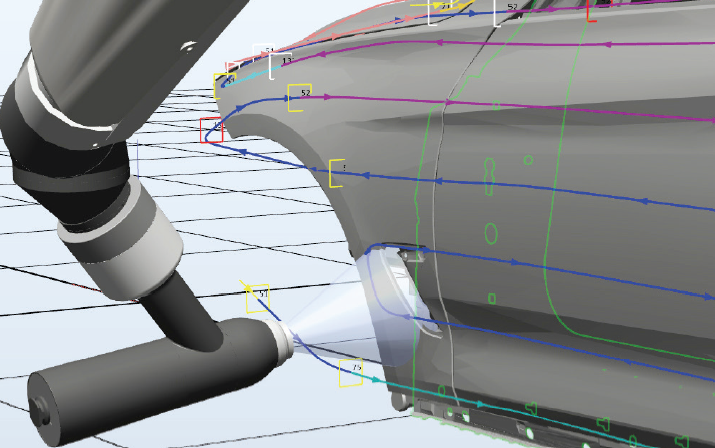Click the small green rectangle on lower door

point(492,299)
